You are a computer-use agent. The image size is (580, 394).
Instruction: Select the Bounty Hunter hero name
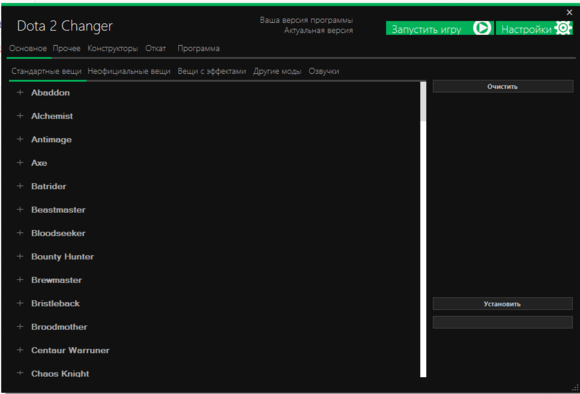(62, 257)
